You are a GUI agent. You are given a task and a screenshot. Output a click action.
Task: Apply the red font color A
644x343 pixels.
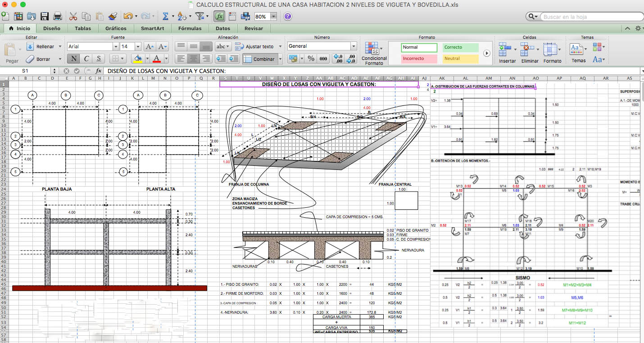(157, 59)
